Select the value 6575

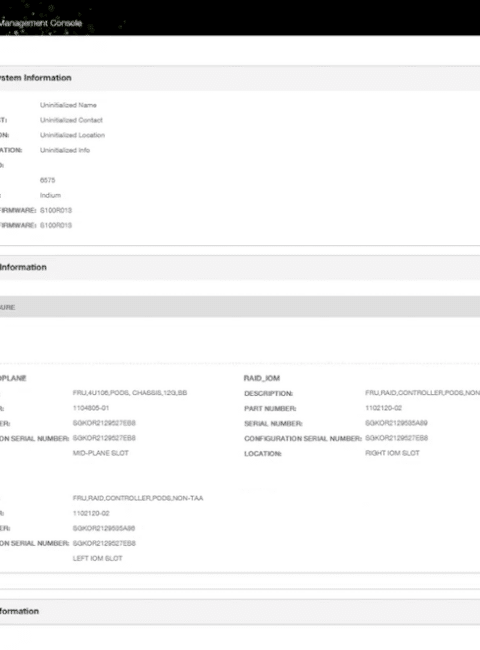48,180
